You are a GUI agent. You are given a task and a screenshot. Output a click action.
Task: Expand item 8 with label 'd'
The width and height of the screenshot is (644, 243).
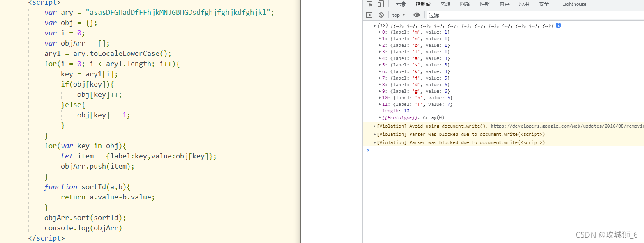click(x=380, y=85)
